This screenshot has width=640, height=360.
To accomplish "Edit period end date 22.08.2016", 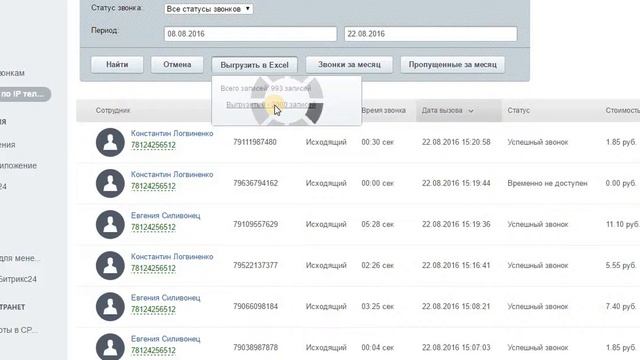I will point(431,34).
